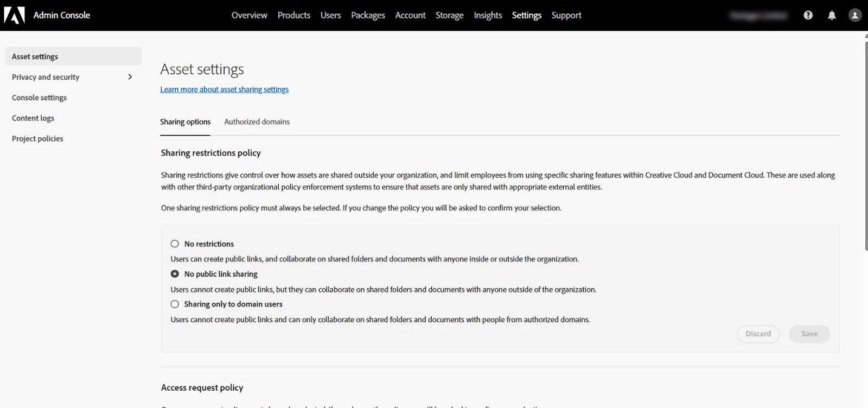Screen dimensions: 868x408
Task: Open Project policies in sidebar
Action: coord(37,139)
